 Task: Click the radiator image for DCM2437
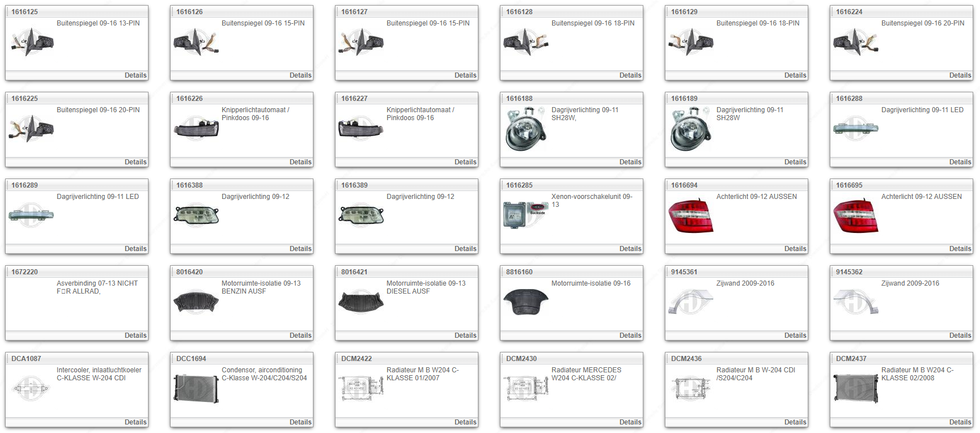click(856, 388)
